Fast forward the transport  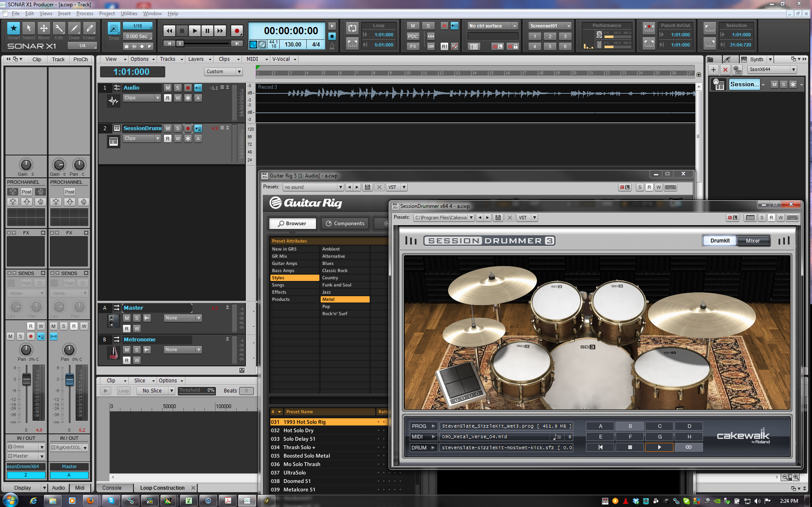[x=220, y=30]
